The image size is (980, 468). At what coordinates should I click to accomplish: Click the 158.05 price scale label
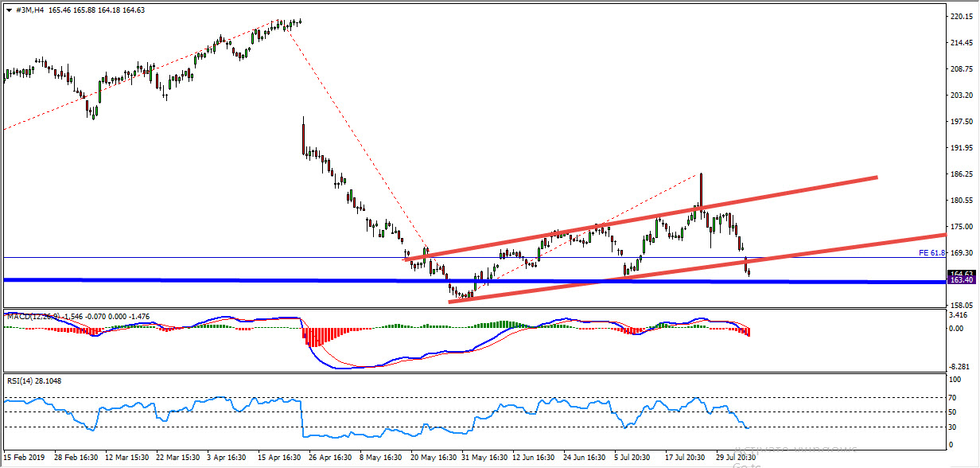tap(962, 305)
